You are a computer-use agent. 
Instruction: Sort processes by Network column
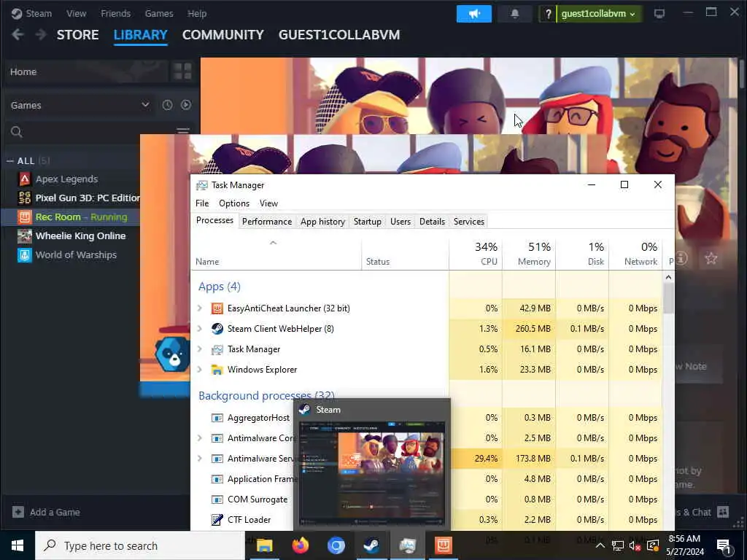pyautogui.click(x=636, y=254)
